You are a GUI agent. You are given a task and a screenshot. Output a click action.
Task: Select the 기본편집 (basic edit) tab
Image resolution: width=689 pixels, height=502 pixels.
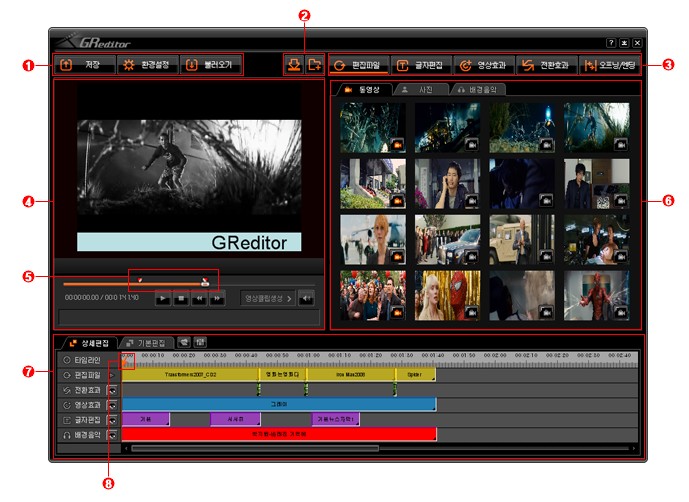pos(147,343)
